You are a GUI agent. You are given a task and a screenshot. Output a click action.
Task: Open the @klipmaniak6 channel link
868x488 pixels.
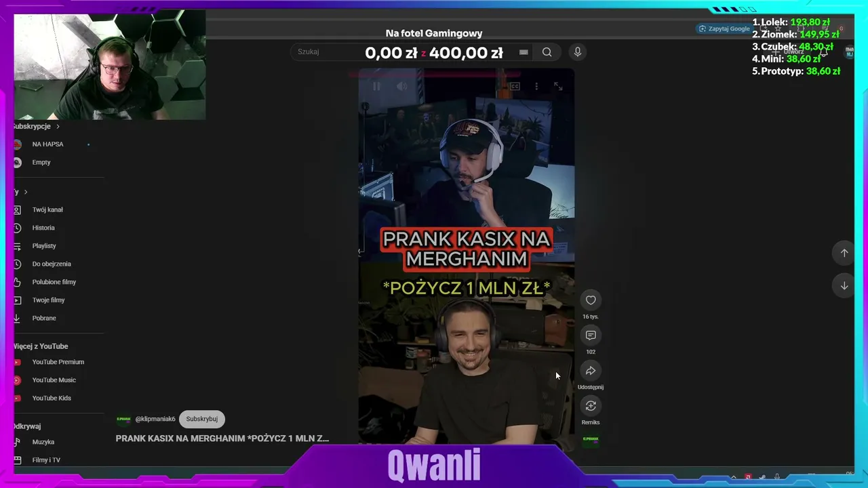coord(155,420)
